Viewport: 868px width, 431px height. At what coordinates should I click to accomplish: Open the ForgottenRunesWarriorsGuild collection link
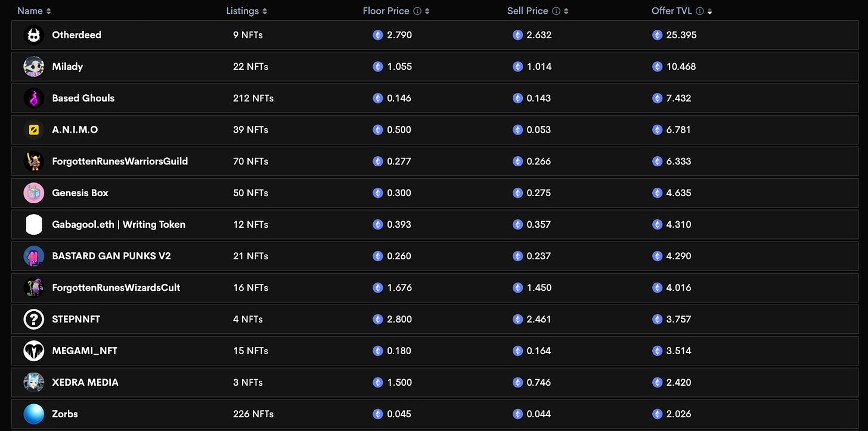click(120, 162)
